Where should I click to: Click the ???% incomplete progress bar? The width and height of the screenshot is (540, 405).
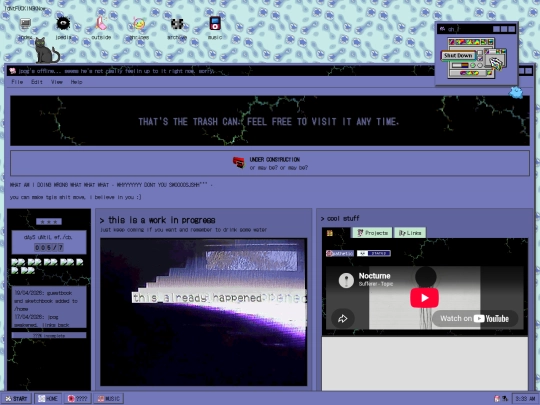click(x=49, y=335)
